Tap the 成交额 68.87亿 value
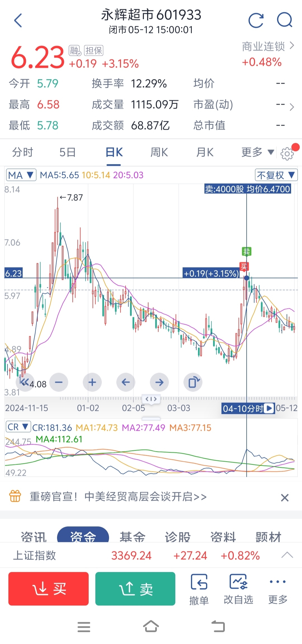Screen dimensions: 302x644 [x=150, y=126]
